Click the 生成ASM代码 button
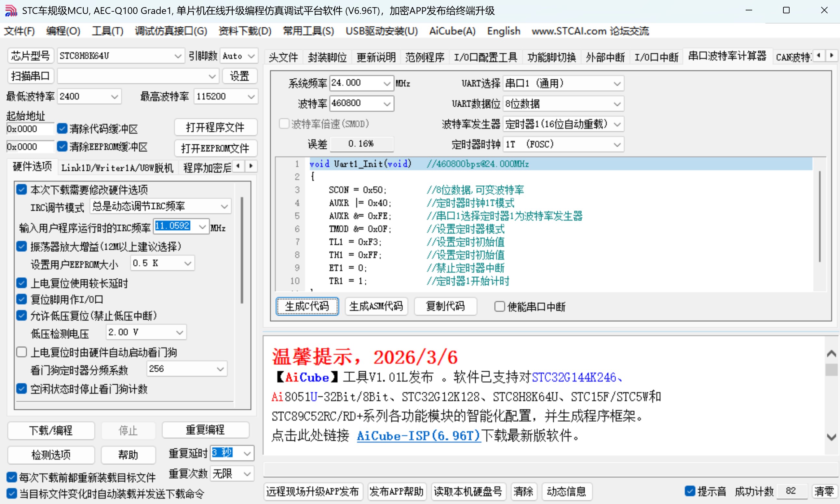Screen dimensions: 840x504 (x=376, y=306)
